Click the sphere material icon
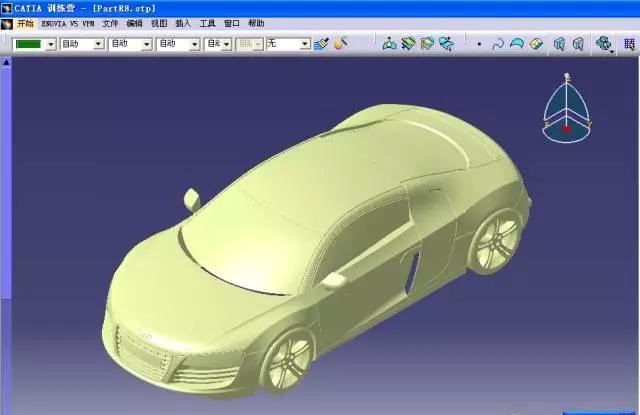The height and width of the screenshot is (415, 640). (340, 44)
